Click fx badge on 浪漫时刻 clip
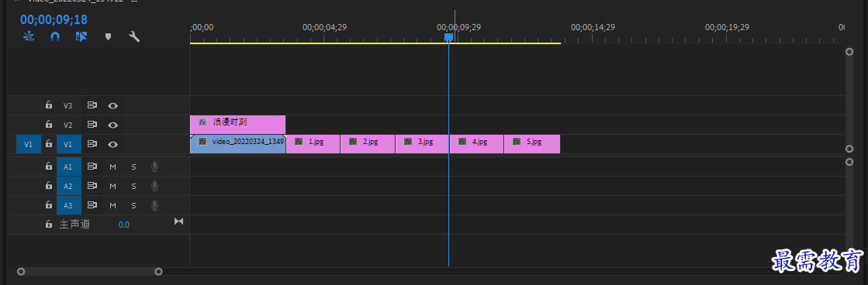This screenshot has height=285, width=868. click(x=202, y=122)
